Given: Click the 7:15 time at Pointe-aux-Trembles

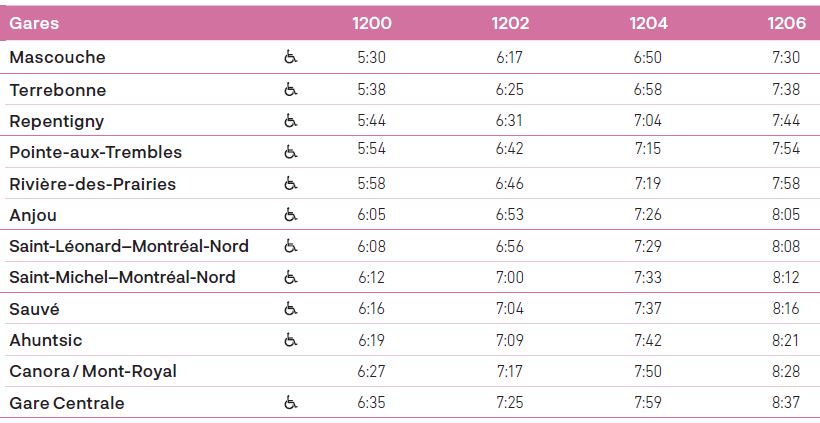Looking at the screenshot, I should coord(648,152).
